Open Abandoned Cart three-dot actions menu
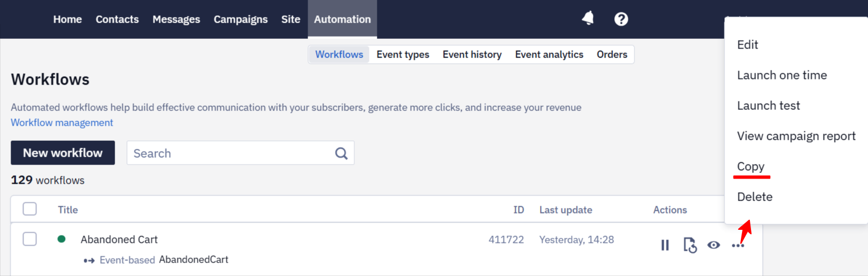Screen dimensions: 868x276 [x=738, y=246]
